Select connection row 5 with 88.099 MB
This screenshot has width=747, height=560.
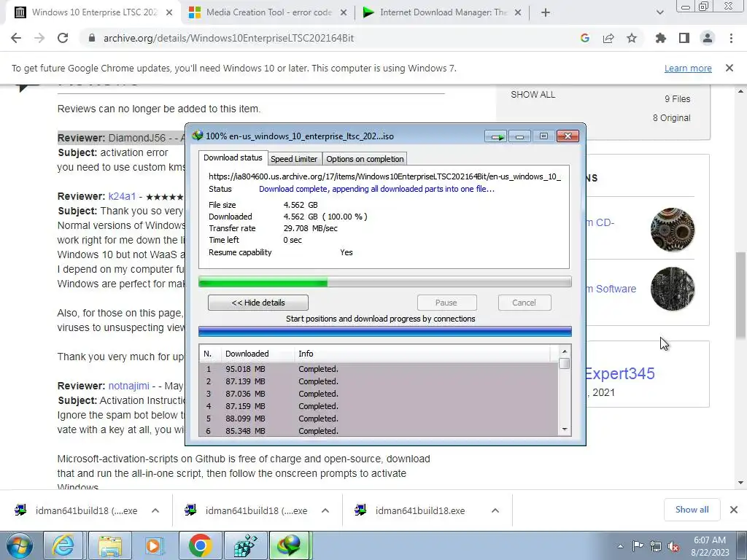(x=379, y=419)
